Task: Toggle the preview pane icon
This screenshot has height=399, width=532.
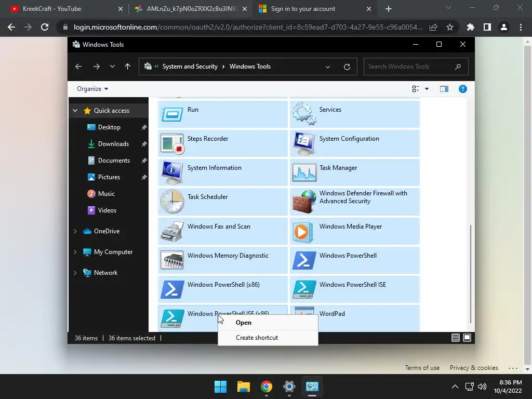Action: (444, 89)
